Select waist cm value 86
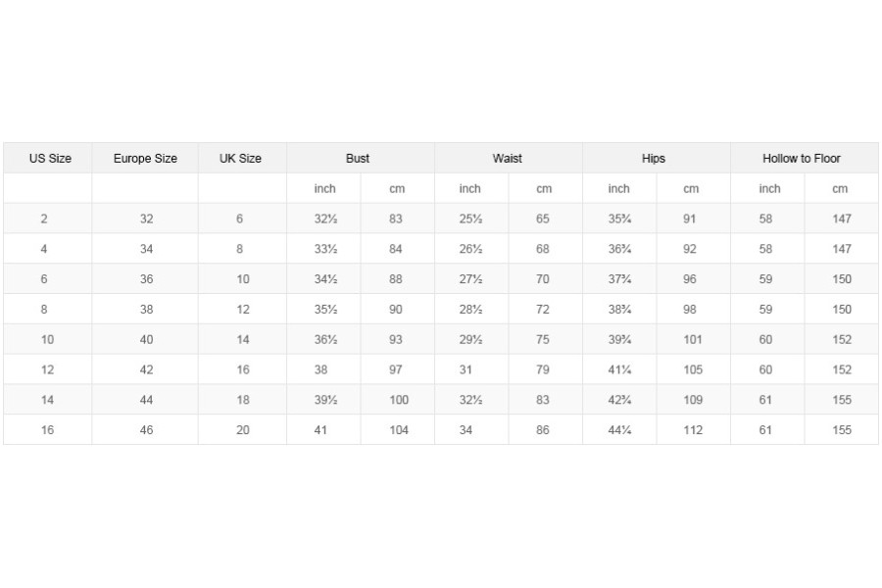The width and height of the screenshot is (882, 588). pos(542,430)
